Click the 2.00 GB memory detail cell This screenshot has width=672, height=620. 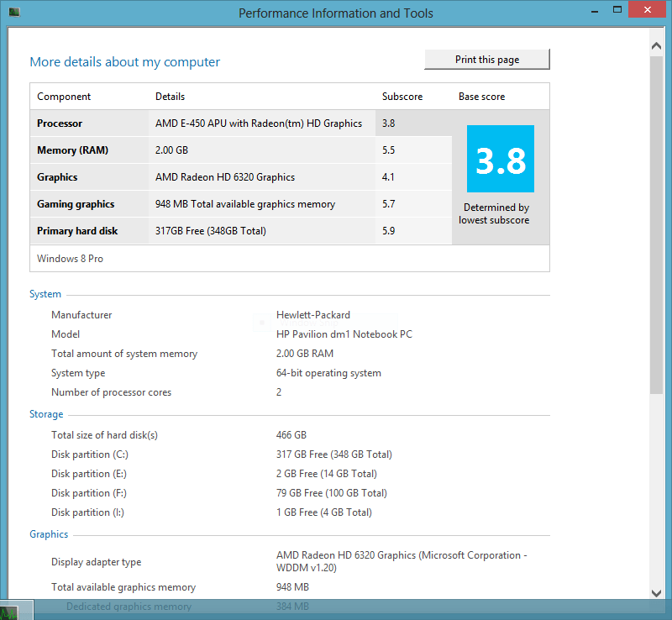click(171, 150)
